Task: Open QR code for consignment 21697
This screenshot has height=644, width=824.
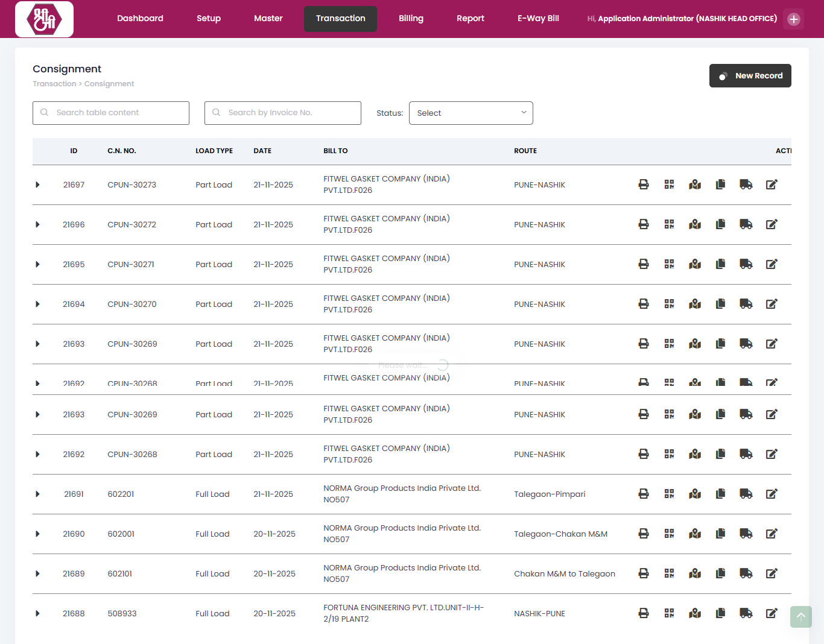Action: coord(669,185)
